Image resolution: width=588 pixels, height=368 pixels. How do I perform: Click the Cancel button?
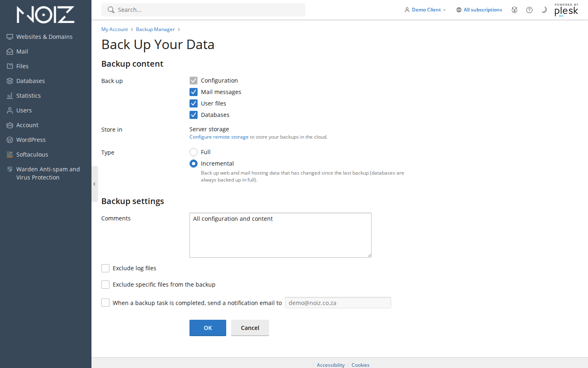click(x=250, y=328)
